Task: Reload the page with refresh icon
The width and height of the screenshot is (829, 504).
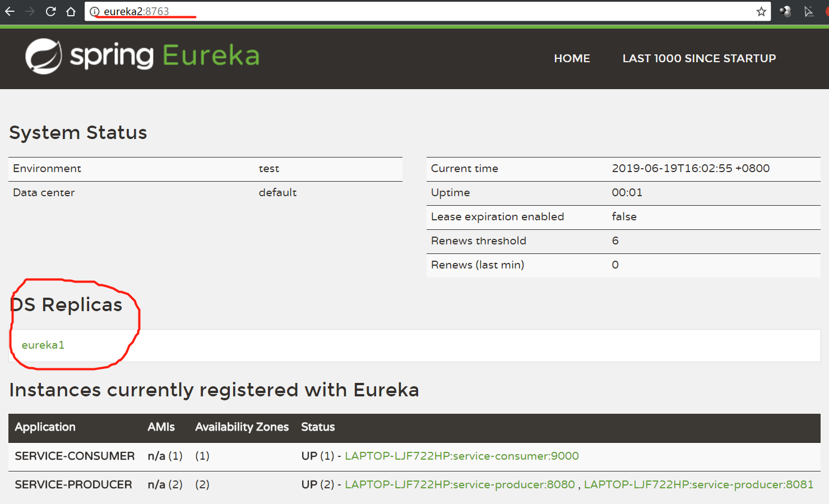Action: click(x=50, y=11)
